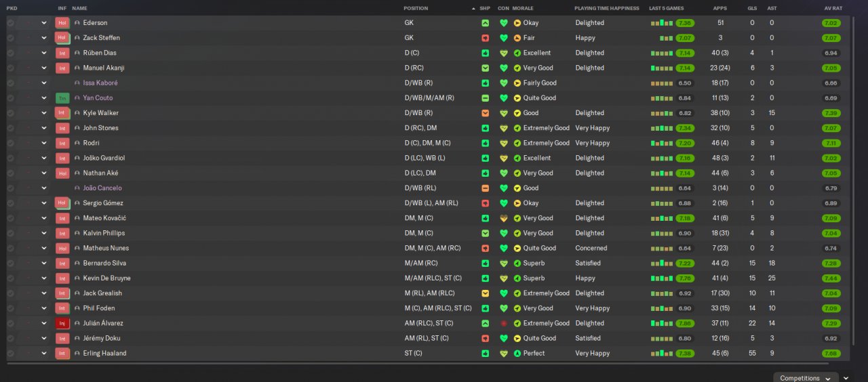Click Jack Grealish's yellow sharpness icon
This screenshot has width=868, height=382.
[485, 293]
